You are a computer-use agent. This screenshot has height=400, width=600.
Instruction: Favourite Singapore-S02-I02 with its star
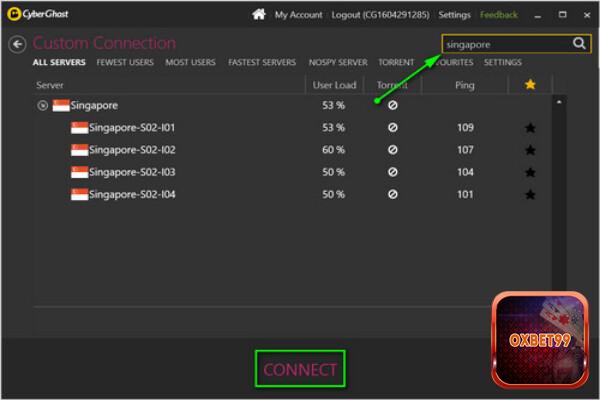click(530, 150)
